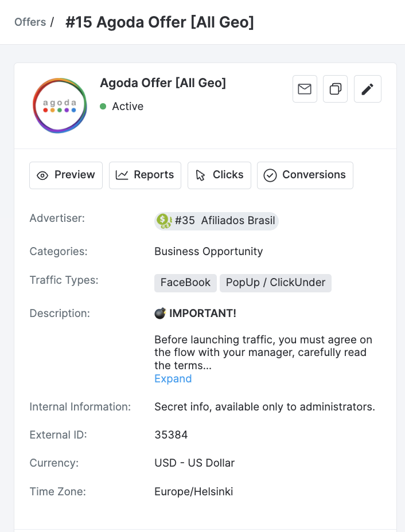Click the Categories: field label
Image resolution: width=405 pixels, height=532 pixels.
pos(59,252)
